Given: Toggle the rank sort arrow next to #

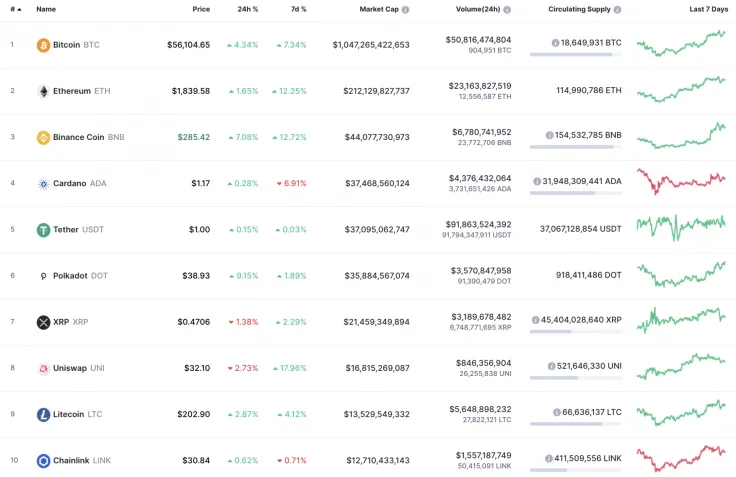Looking at the screenshot, I should point(19,9).
